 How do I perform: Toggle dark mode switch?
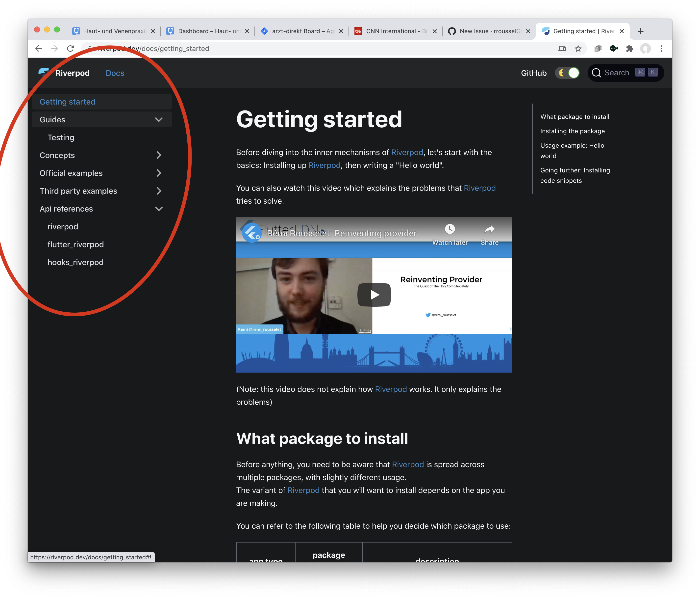tap(567, 73)
